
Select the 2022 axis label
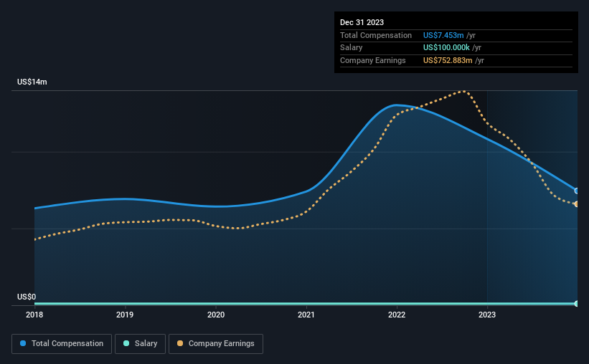click(x=397, y=315)
